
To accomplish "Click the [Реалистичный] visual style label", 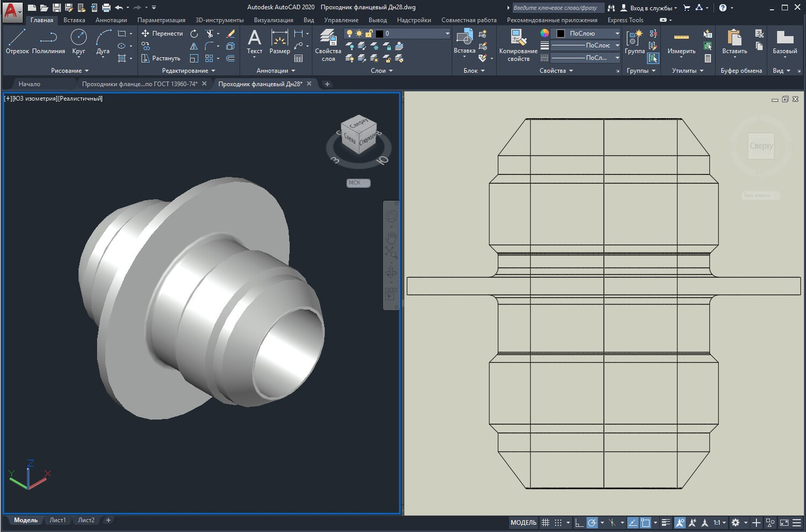I will coord(80,98).
